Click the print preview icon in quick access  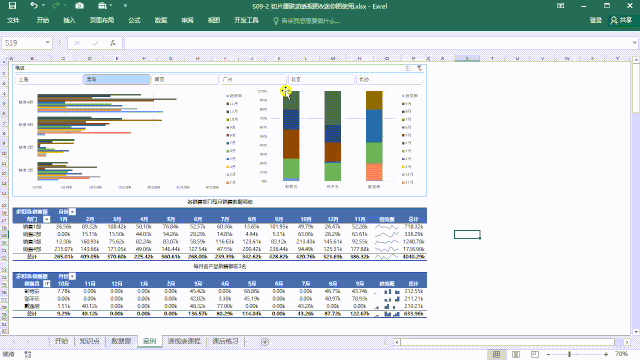(x=102, y=6)
